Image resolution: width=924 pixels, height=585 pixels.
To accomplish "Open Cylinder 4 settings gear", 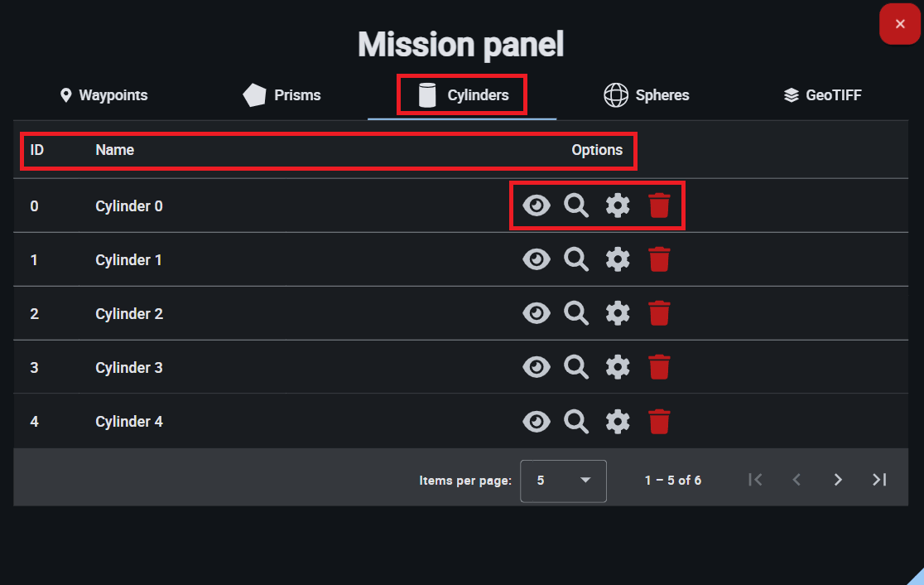I will [618, 421].
